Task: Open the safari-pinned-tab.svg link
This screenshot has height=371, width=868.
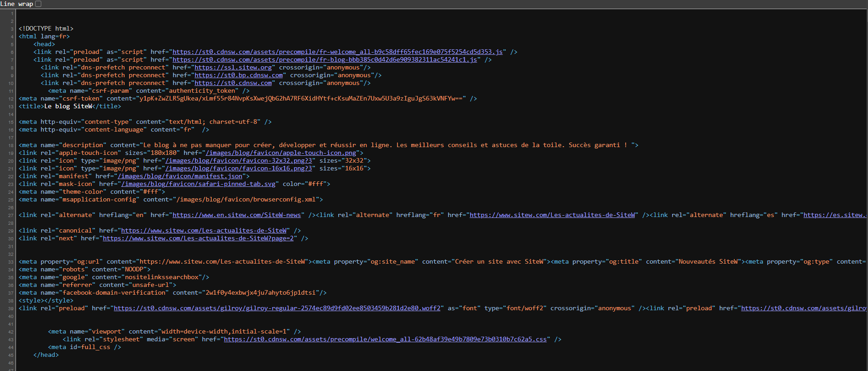Action: [x=199, y=184]
